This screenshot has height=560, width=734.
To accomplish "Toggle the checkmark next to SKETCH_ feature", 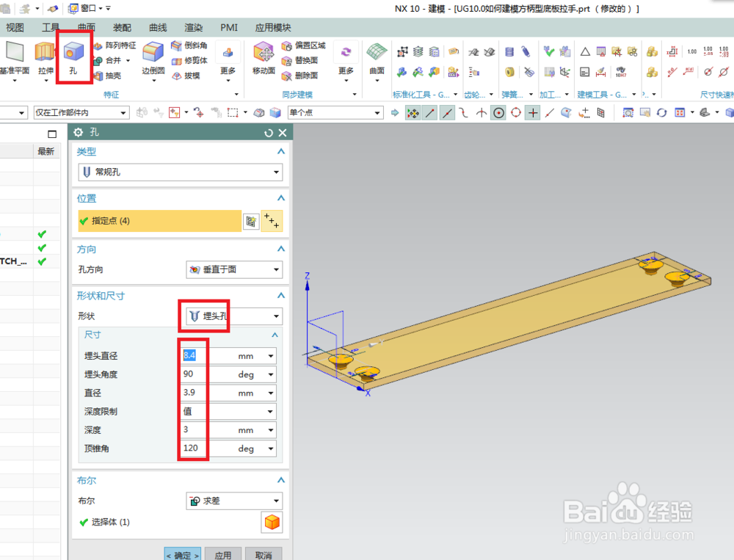I will click(42, 261).
